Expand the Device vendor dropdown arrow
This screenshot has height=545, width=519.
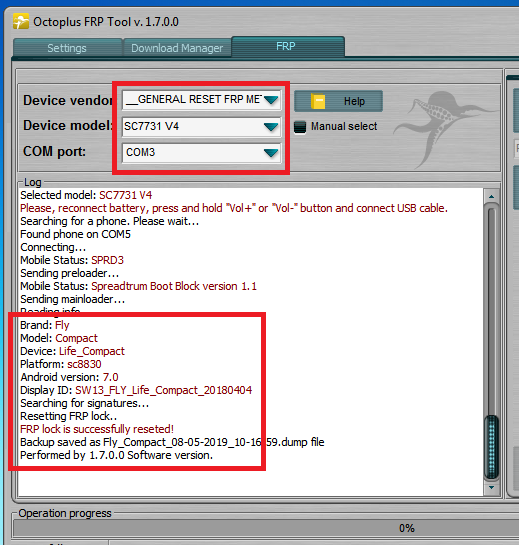(271, 100)
